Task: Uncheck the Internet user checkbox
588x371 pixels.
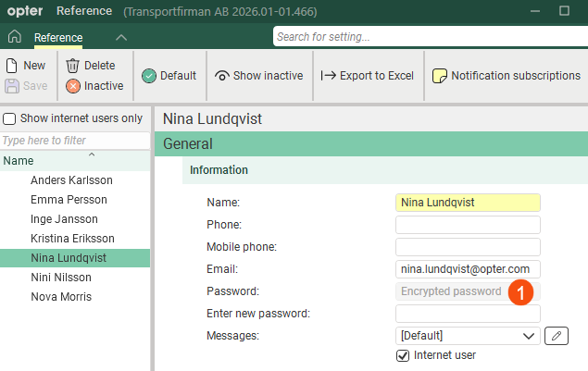Action: click(x=403, y=355)
